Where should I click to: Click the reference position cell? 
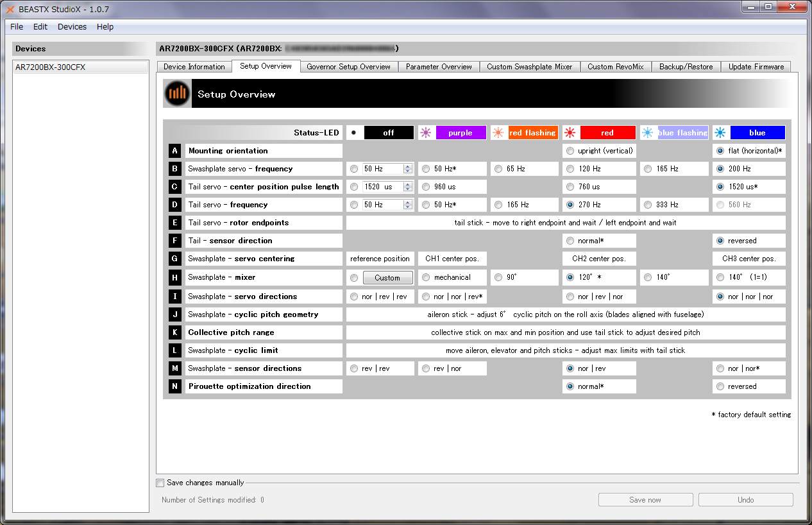coord(380,259)
